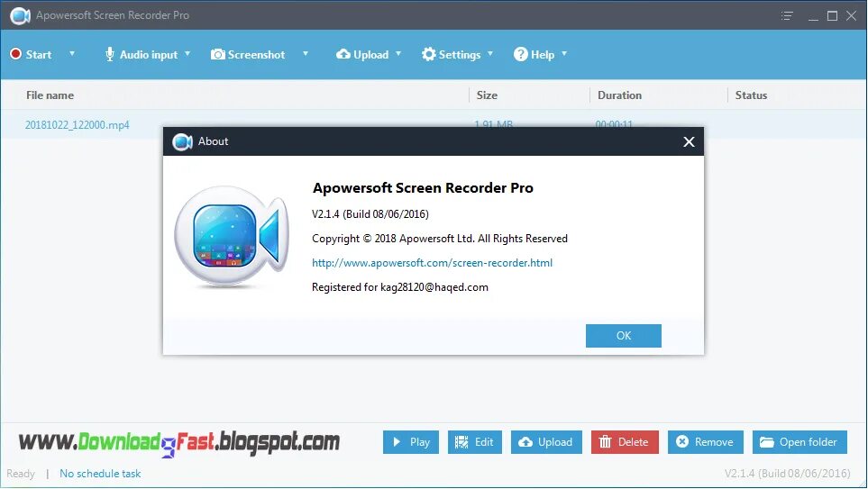The height and width of the screenshot is (489, 868).
Task: Click the Remove button
Action: coord(705,442)
